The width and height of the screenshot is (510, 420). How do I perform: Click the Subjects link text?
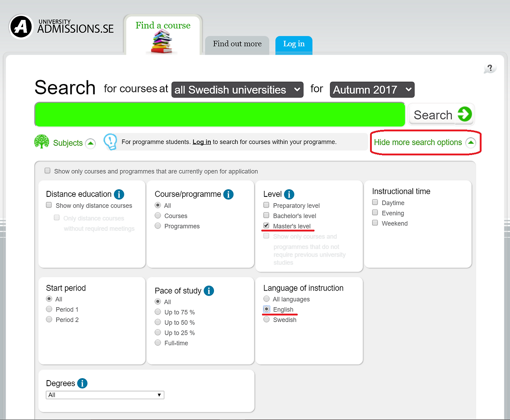tap(68, 143)
